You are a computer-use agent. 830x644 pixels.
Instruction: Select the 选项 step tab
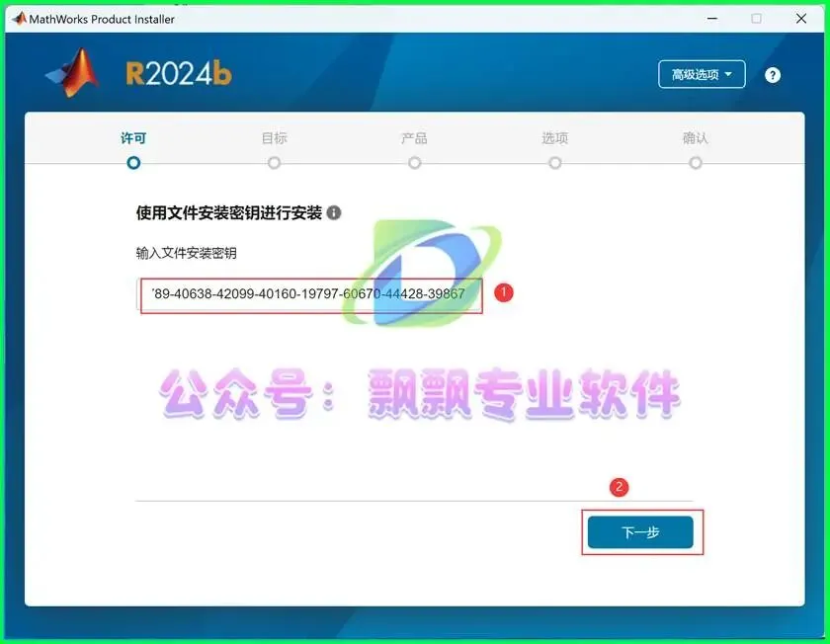(554, 138)
